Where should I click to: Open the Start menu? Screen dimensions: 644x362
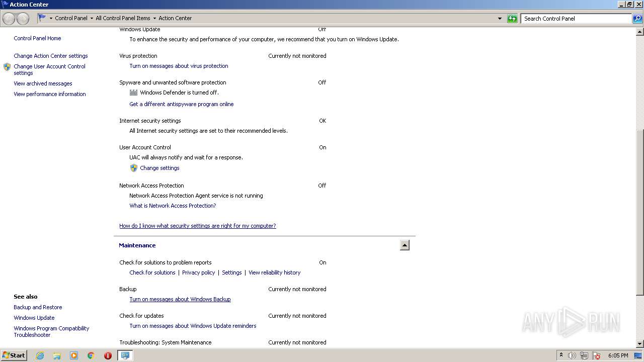pos(14,355)
